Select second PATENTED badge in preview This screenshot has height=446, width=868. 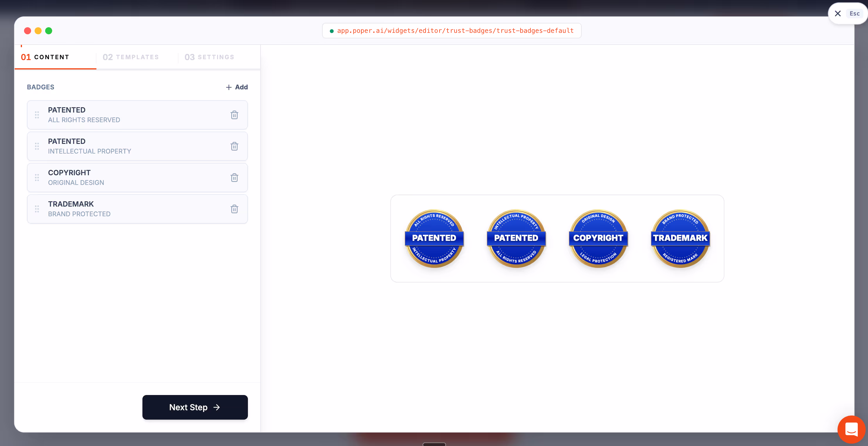click(516, 239)
